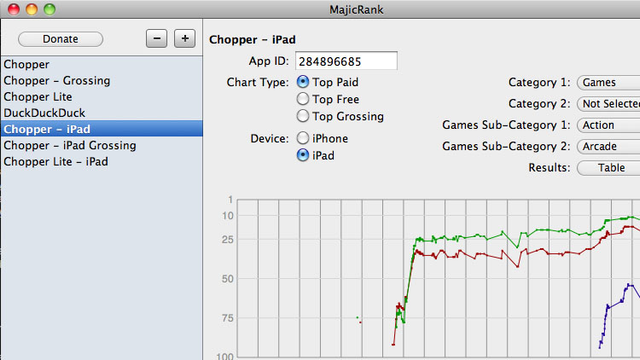Zoom the MajicRank window with green button

click(50, 9)
